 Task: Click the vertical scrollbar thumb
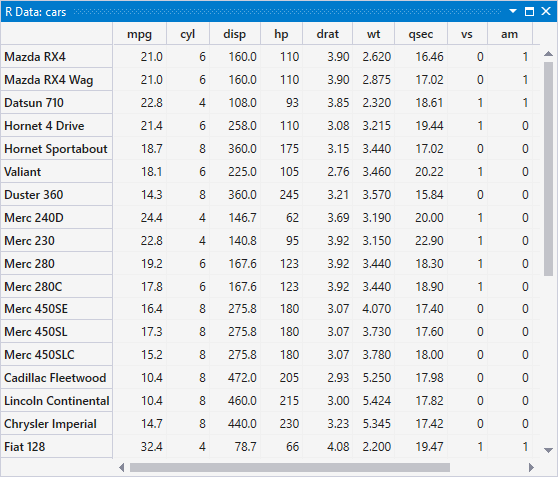(x=548, y=169)
